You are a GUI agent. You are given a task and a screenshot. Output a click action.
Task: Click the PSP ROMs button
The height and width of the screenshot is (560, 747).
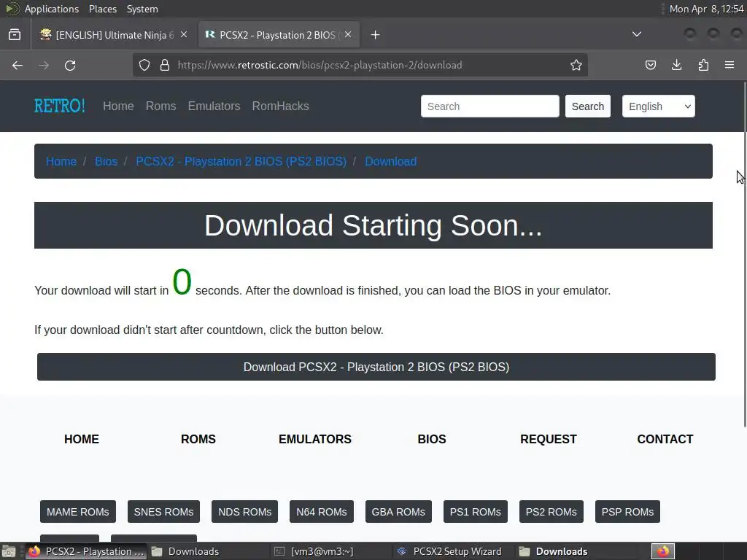[627, 511]
